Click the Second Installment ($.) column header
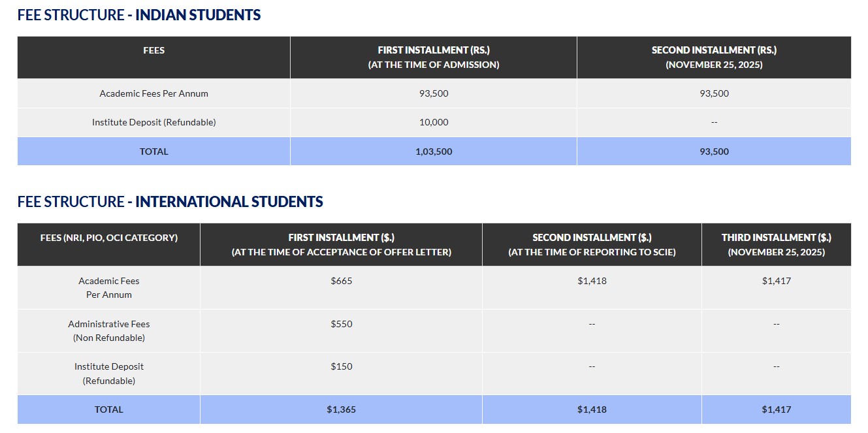 [x=592, y=244]
